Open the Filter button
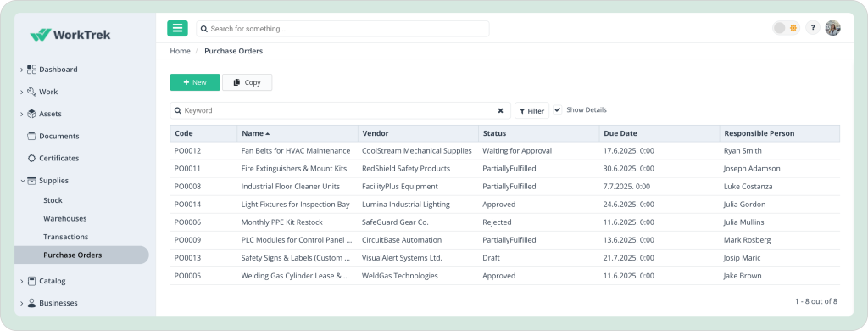This screenshot has height=331, width=868. 532,111
